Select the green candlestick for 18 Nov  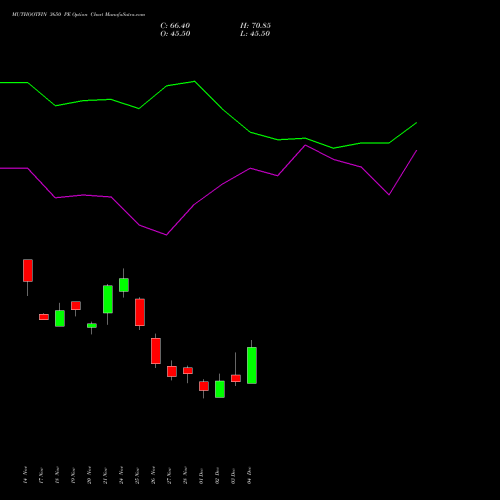click(x=60, y=318)
